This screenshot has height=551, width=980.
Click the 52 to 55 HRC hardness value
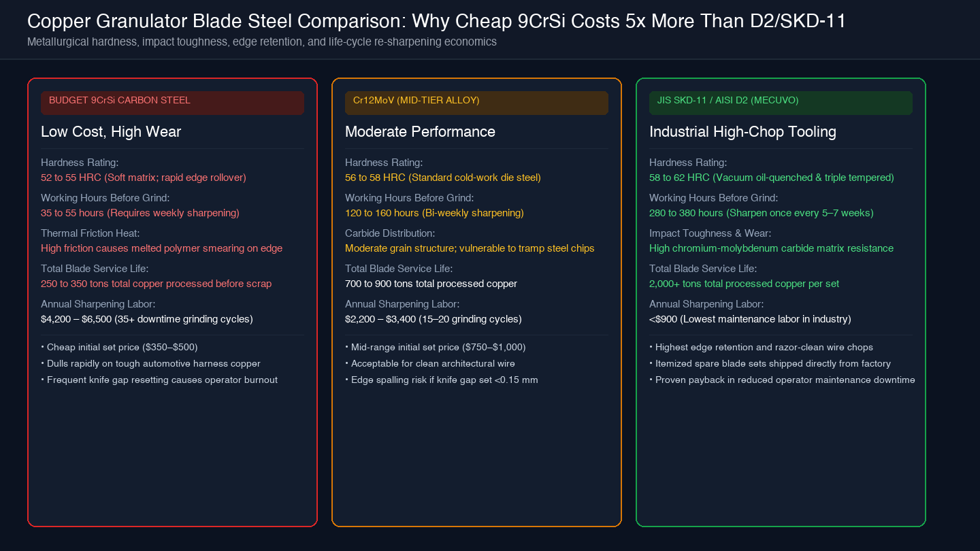144,178
